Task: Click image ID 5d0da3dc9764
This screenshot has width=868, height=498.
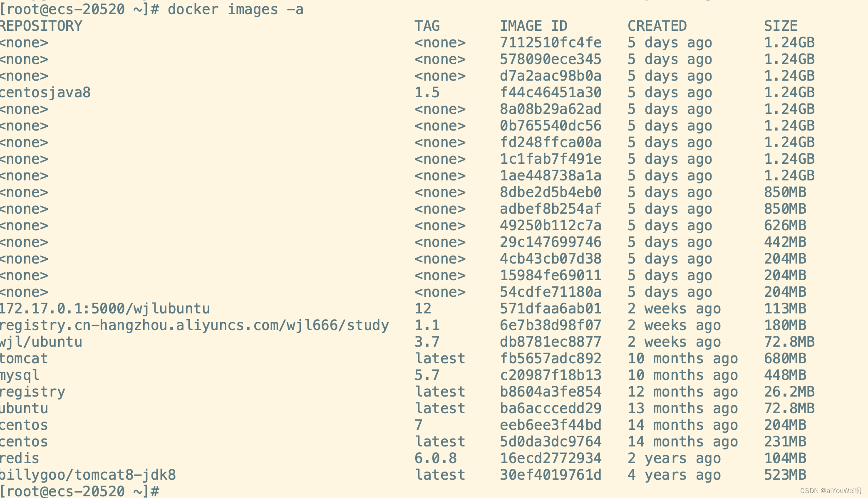Action: [551, 441]
